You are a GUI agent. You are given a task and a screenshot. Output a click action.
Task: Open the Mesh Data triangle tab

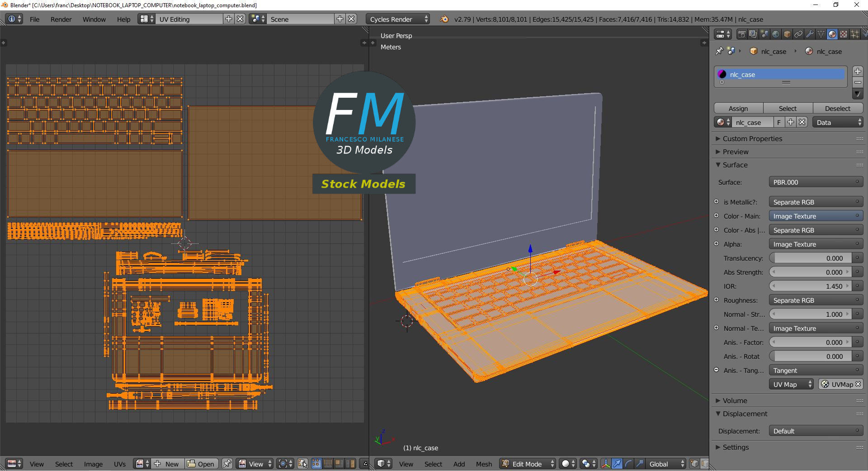point(821,34)
